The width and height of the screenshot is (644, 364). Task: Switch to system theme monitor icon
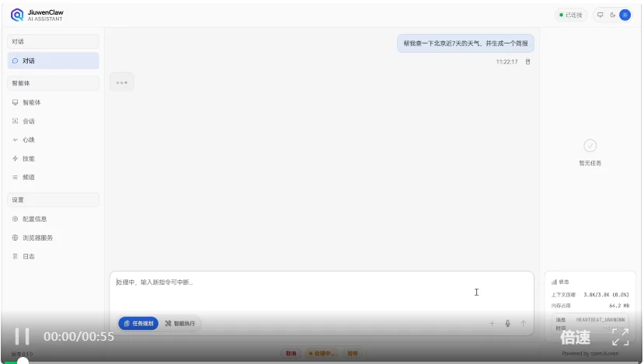coord(600,15)
